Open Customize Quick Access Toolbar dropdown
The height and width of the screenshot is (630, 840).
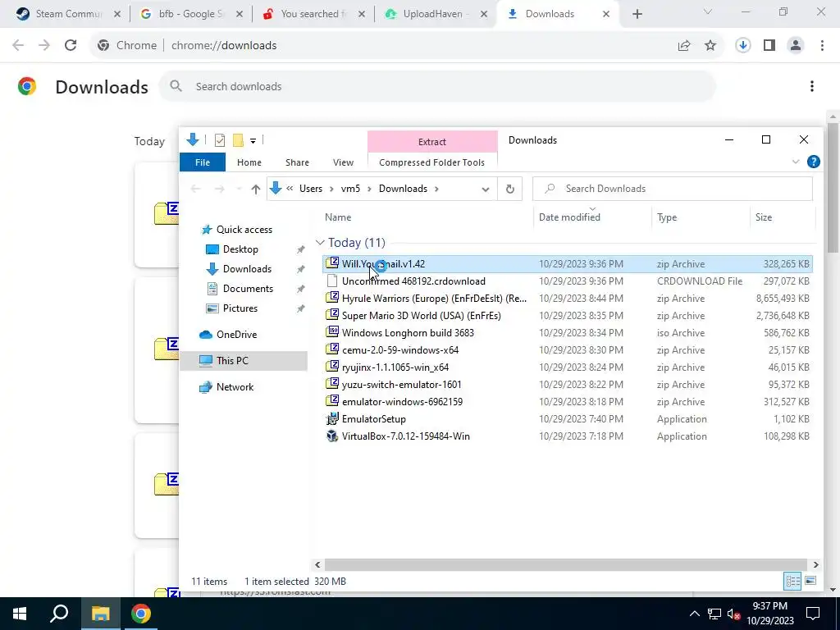coord(253,141)
